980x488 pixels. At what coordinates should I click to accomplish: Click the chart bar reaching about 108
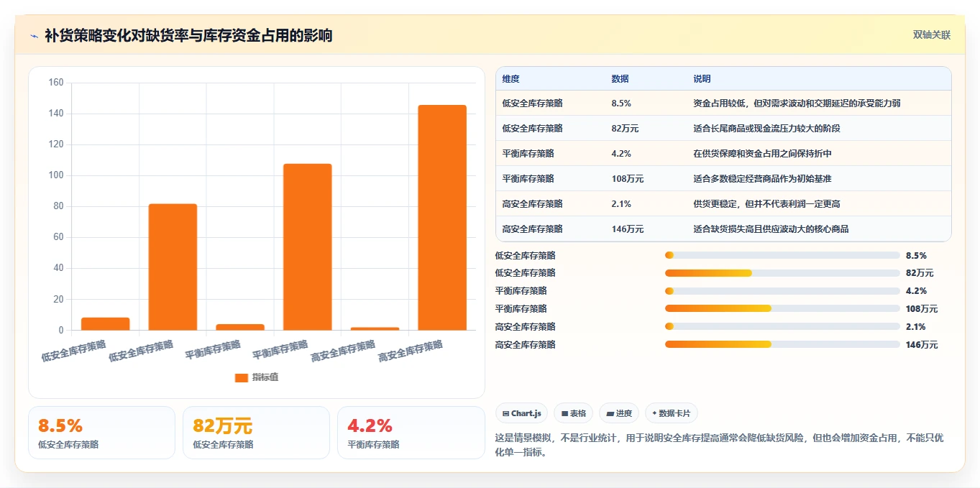[308, 247]
